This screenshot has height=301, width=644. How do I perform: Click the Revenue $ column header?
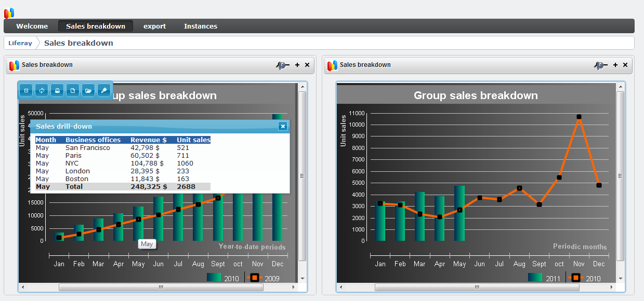click(149, 140)
